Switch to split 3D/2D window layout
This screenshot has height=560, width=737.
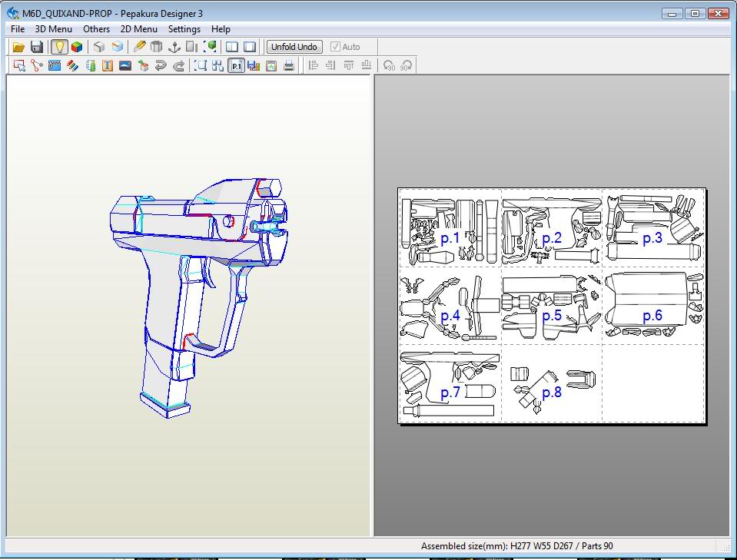click(x=232, y=47)
